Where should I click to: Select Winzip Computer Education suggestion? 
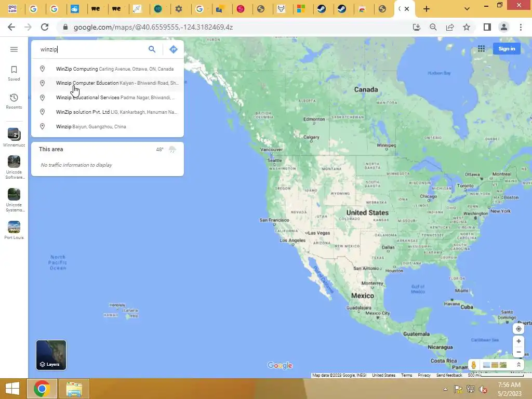[x=108, y=83]
